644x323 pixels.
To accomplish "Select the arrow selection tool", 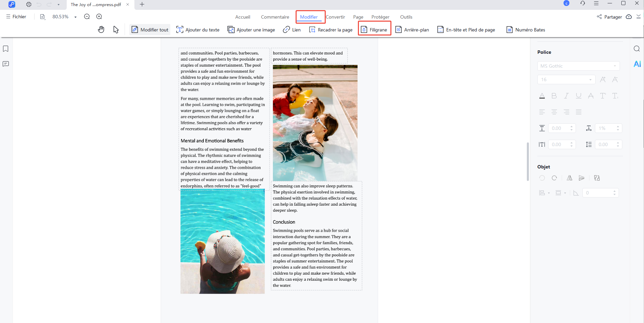I will (116, 30).
